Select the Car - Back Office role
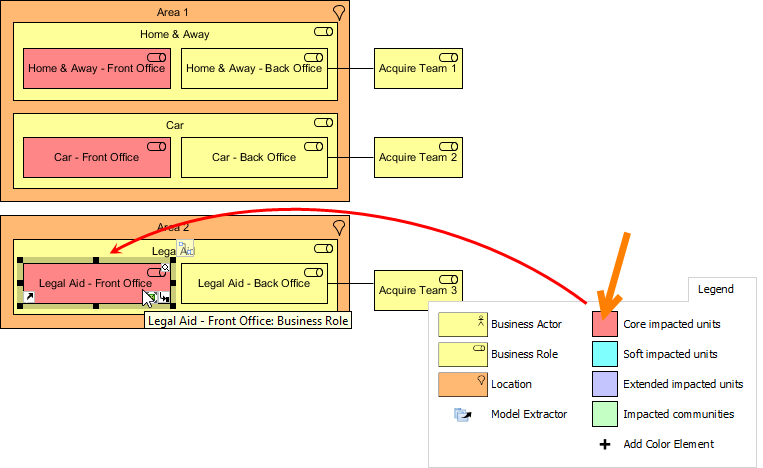The image size is (763, 468). coord(254,158)
